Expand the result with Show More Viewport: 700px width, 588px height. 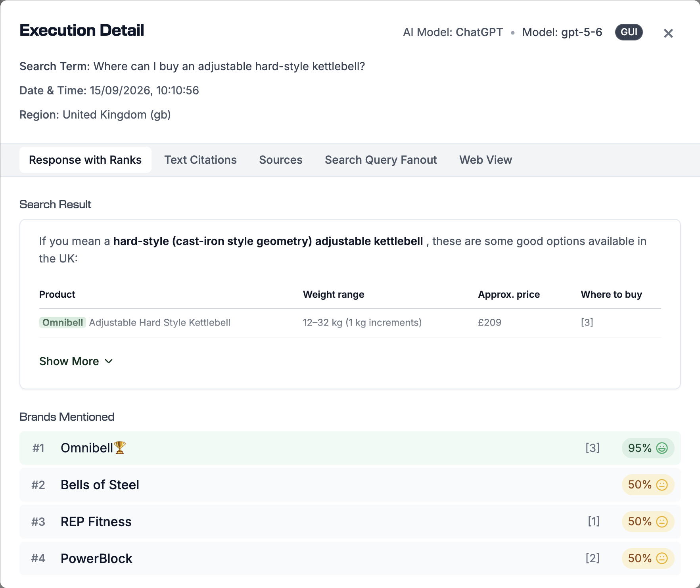tap(76, 361)
